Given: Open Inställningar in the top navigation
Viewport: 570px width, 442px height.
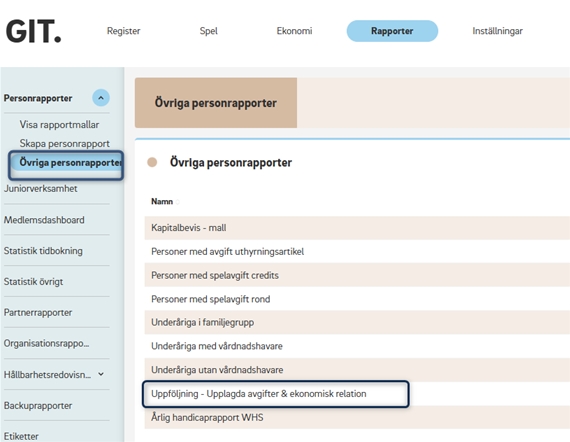Looking at the screenshot, I should click(x=498, y=31).
